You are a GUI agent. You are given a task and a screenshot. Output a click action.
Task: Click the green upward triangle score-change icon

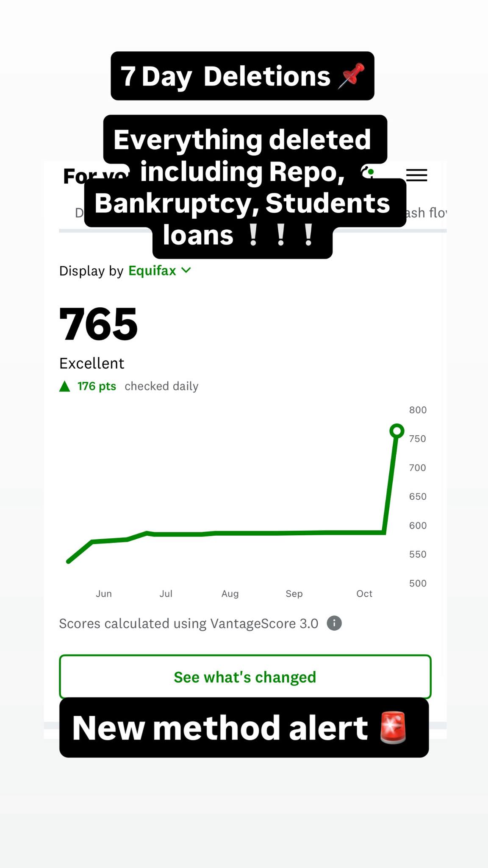(64, 386)
